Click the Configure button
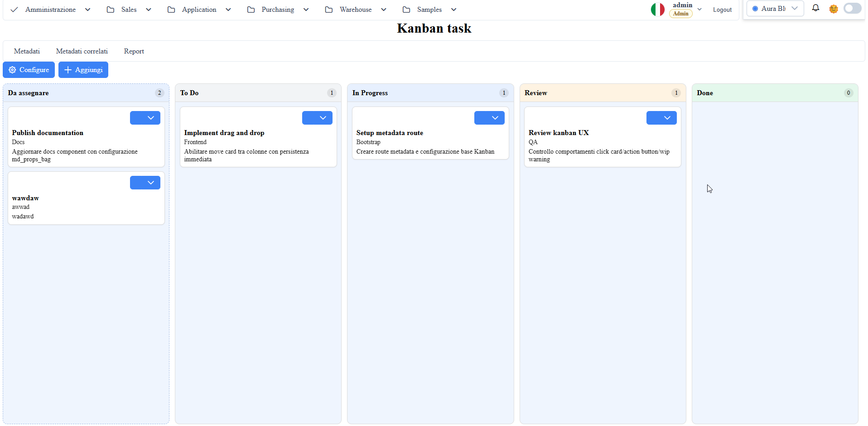This screenshot has width=868, height=426. 29,70
